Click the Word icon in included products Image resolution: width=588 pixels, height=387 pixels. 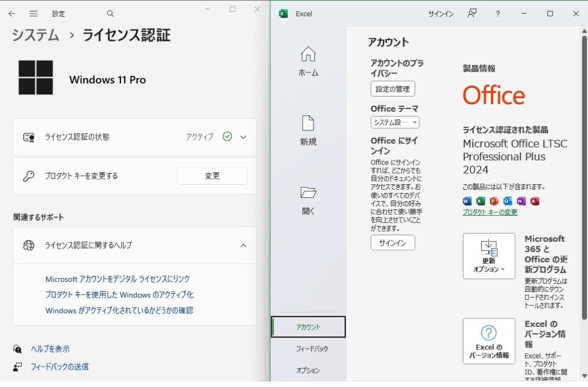click(x=467, y=201)
